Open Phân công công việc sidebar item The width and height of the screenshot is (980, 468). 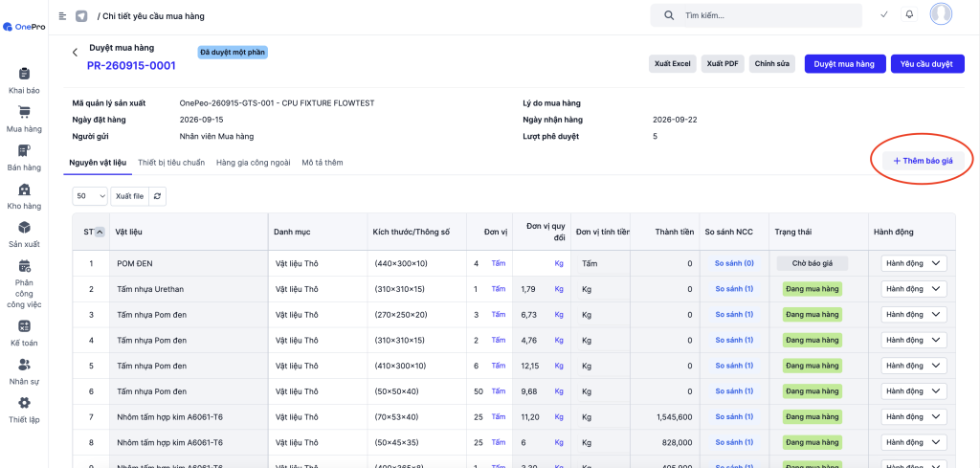(x=24, y=284)
